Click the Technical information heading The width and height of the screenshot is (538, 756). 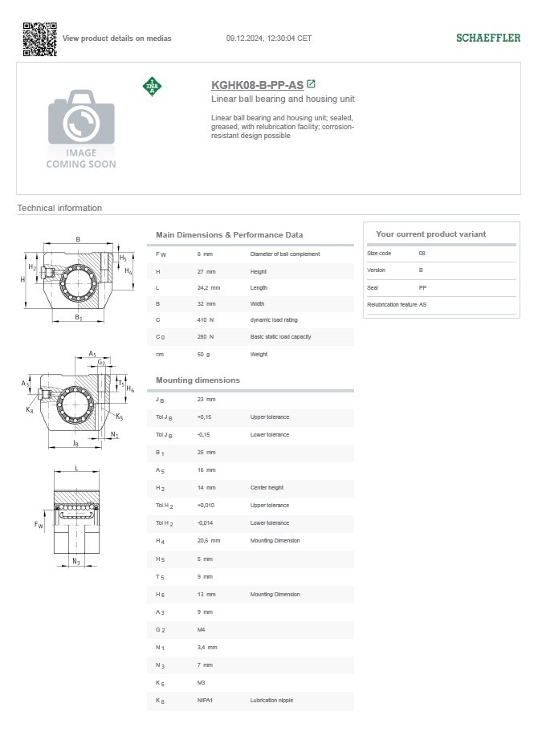coord(59,208)
